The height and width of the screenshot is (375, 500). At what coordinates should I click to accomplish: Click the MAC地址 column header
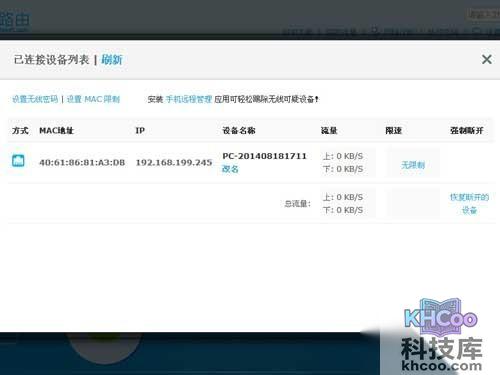click(56, 130)
